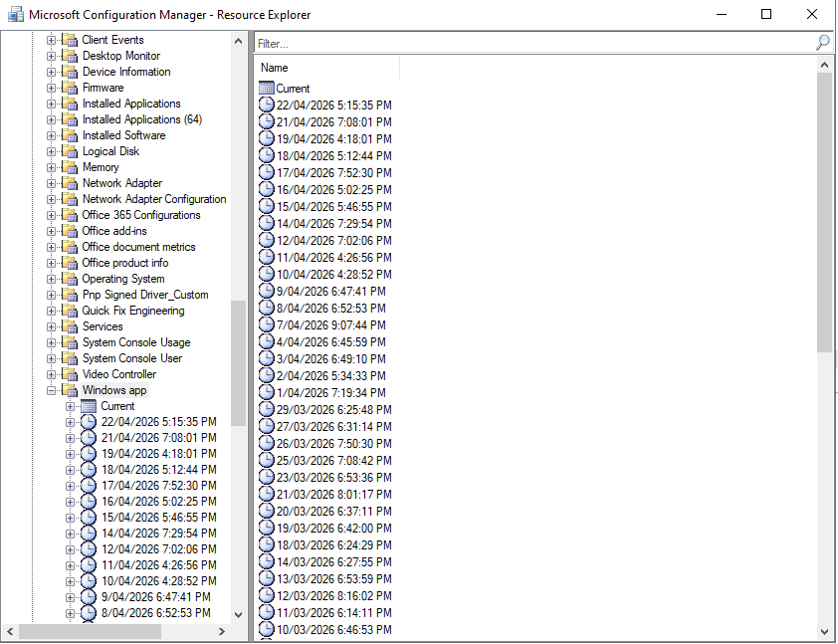Click the Video Controller folder icon

pyautogui.click(x=70, y=374)
